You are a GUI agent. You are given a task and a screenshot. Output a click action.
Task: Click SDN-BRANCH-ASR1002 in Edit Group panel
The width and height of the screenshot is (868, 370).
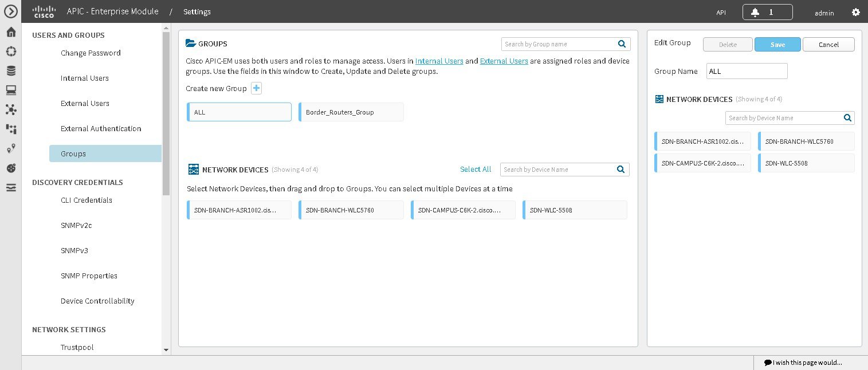click(x=702, y=141)
